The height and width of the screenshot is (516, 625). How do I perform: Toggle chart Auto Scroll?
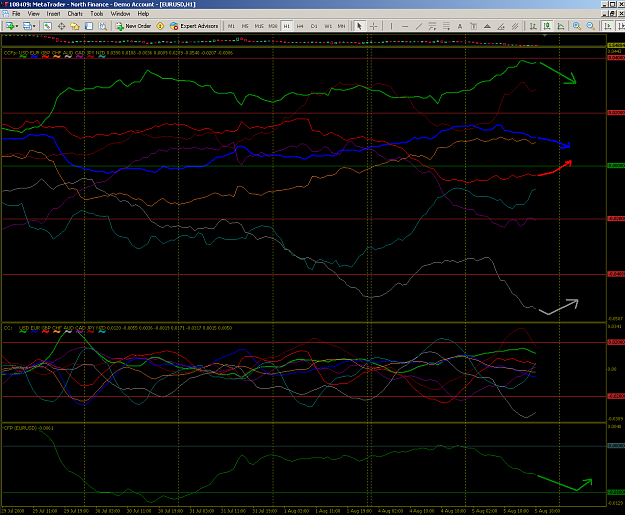(x=608, y=26)
